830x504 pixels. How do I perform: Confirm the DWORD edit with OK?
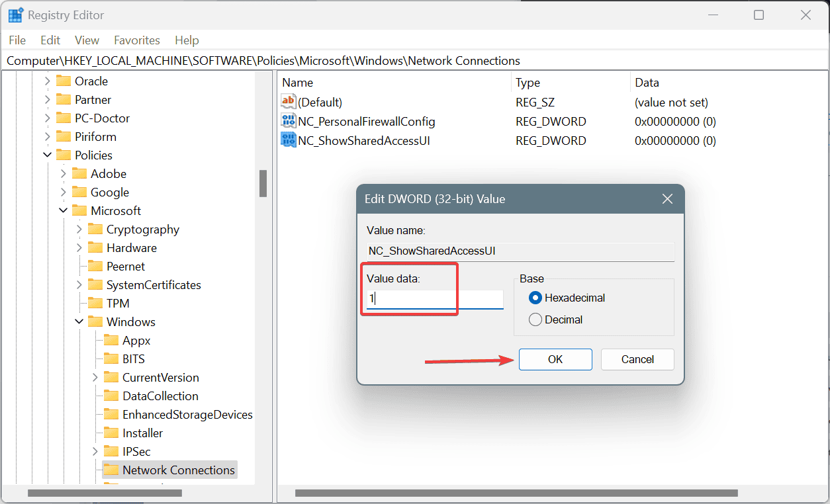click(555, 359)
